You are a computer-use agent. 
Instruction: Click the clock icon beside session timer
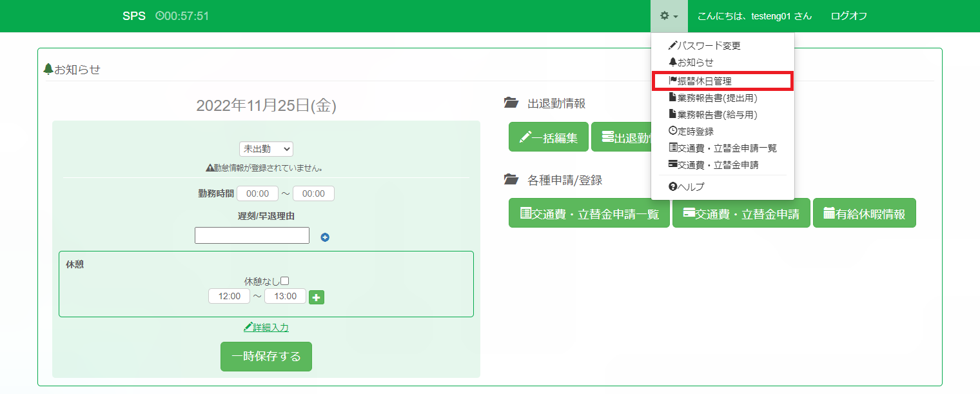click(159, 16)
